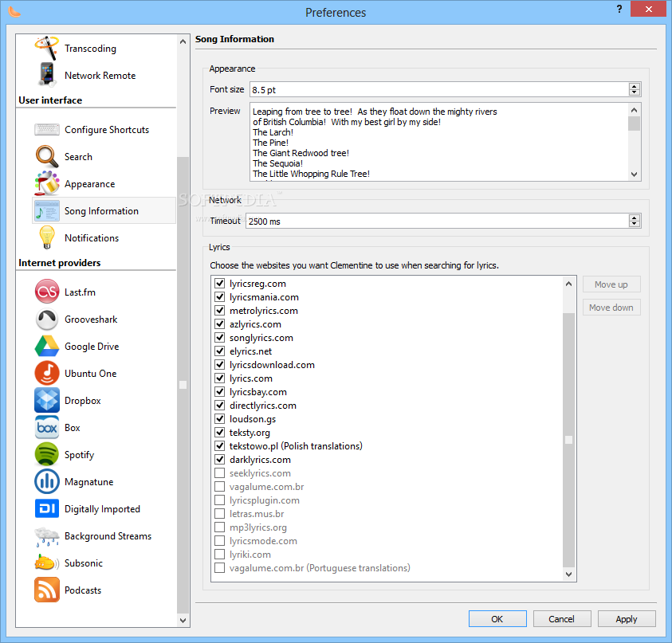672x643 pixels.
Task: Select the loudson.gs list row text
Action: (x=253, y=419)
